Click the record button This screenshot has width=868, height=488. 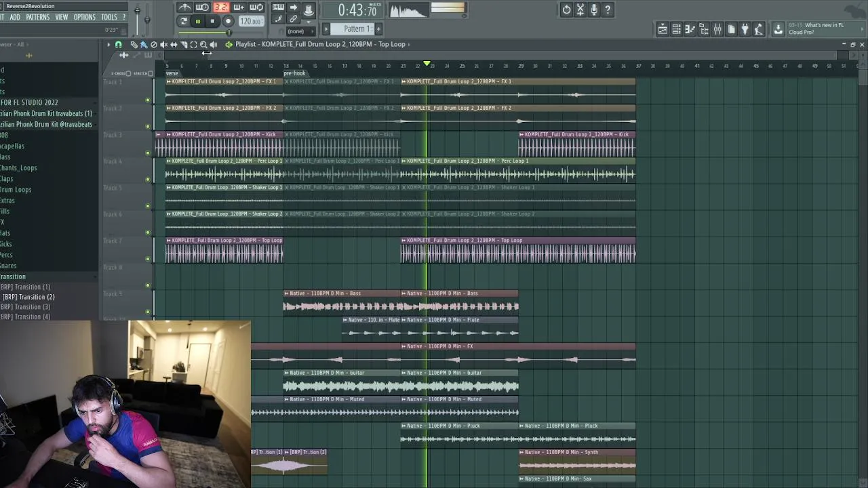(x=228, y=21)
